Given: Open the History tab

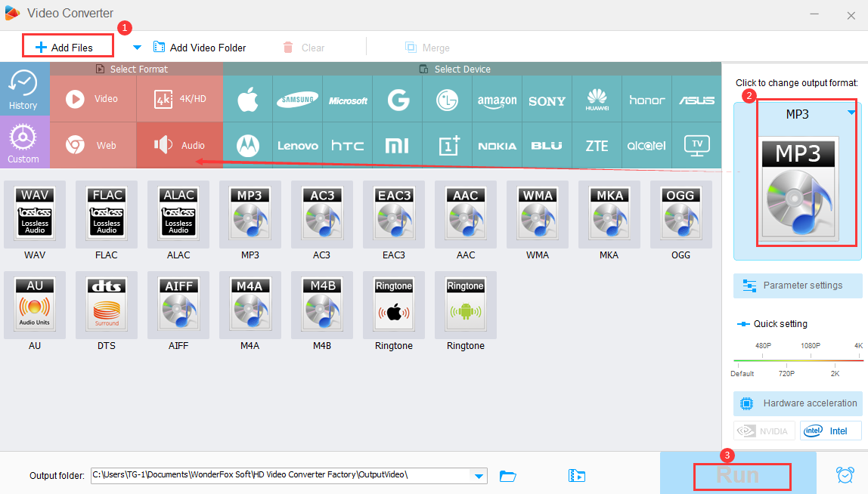Looking at the screenshot, I should click(23, 89).
